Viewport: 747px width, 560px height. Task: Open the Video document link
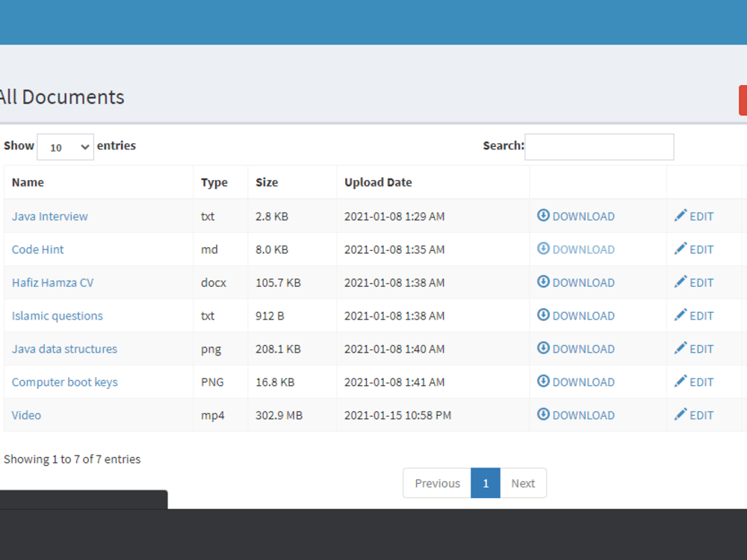click(26, 415)
